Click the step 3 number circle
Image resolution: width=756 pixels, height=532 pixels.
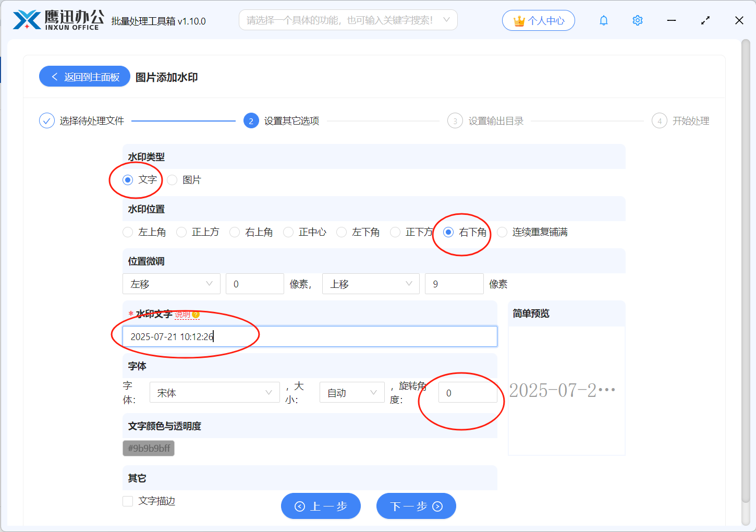coord(455,121)
